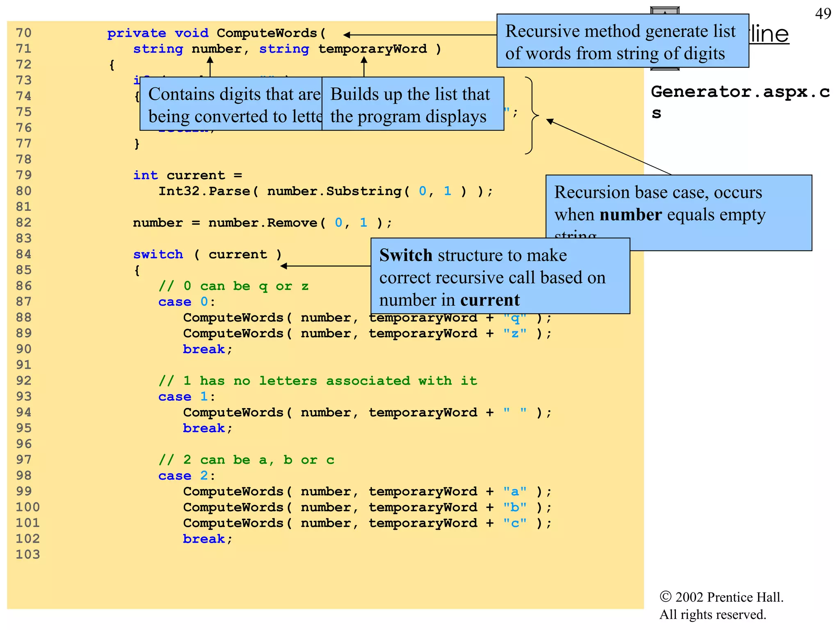Click the 'Switch structure' callout box

(500, 276)
